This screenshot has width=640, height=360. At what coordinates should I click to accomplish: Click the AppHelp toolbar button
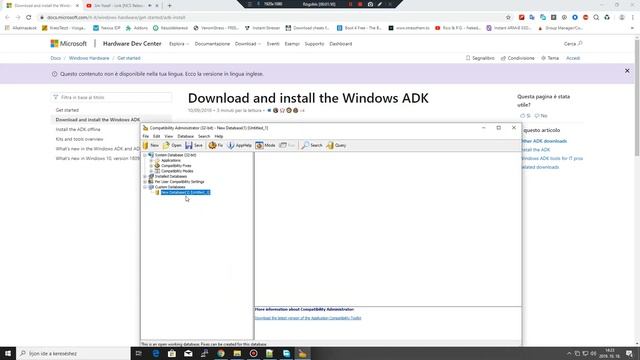pyautogui.click(x=240, y=145)
